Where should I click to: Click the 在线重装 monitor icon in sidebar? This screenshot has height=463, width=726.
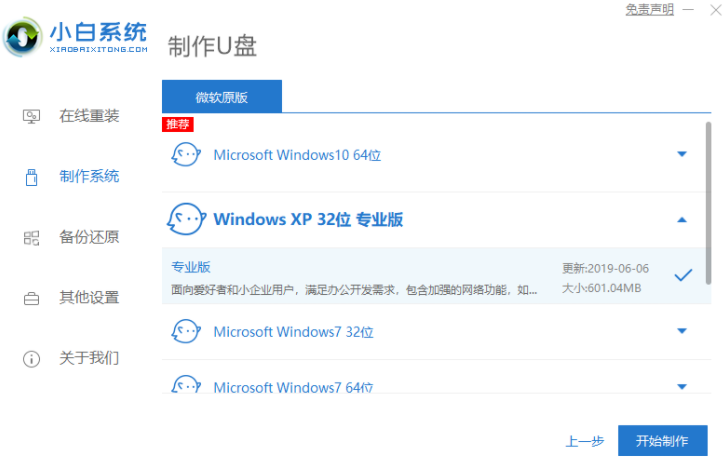pos(31,116)
